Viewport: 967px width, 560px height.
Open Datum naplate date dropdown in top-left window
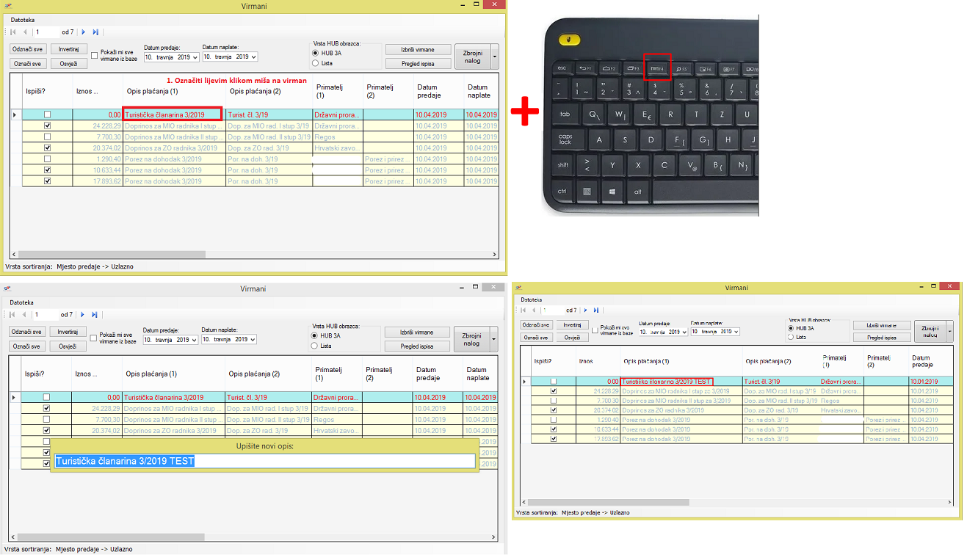[253, 57]
